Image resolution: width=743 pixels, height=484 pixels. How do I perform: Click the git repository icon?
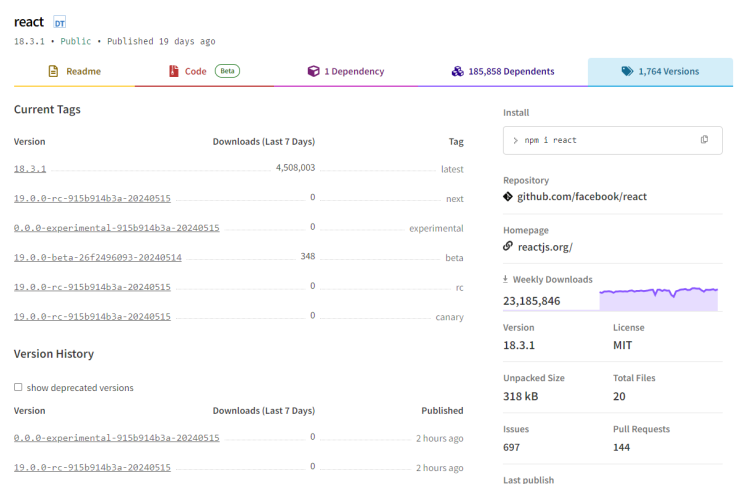coord(508,197)
